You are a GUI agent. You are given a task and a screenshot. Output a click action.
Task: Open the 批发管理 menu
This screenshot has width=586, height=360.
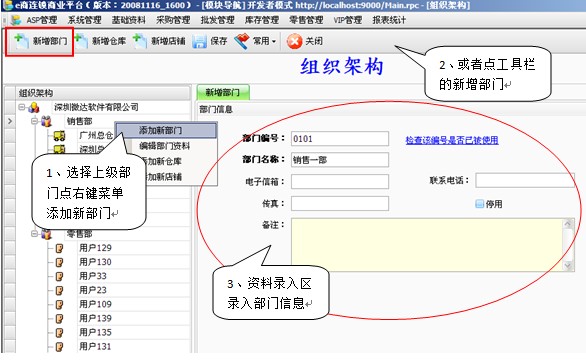pyautogui.click(x=218, y=20)
